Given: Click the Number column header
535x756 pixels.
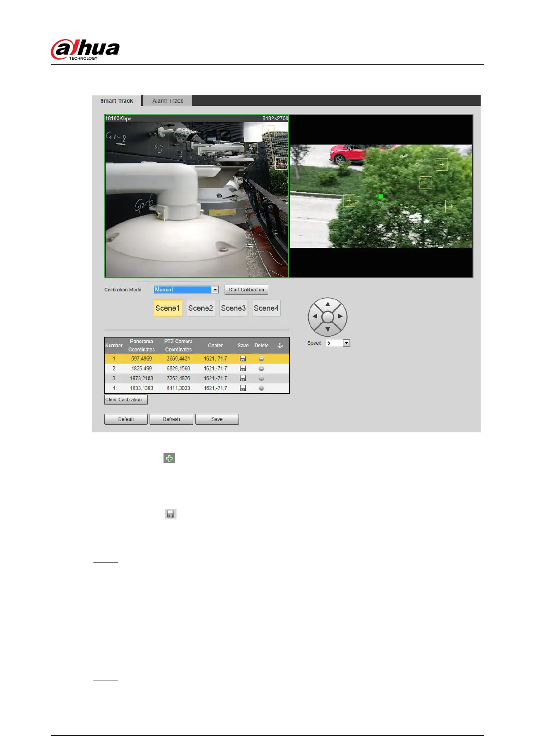Looking at the screenshot, I should pos(114,345).
